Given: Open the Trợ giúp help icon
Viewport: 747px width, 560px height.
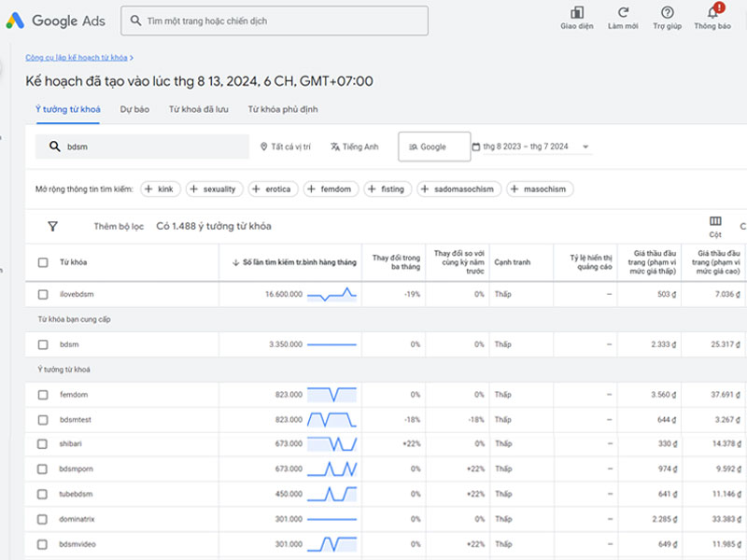Looking at the screenshot, I should 667,12.
